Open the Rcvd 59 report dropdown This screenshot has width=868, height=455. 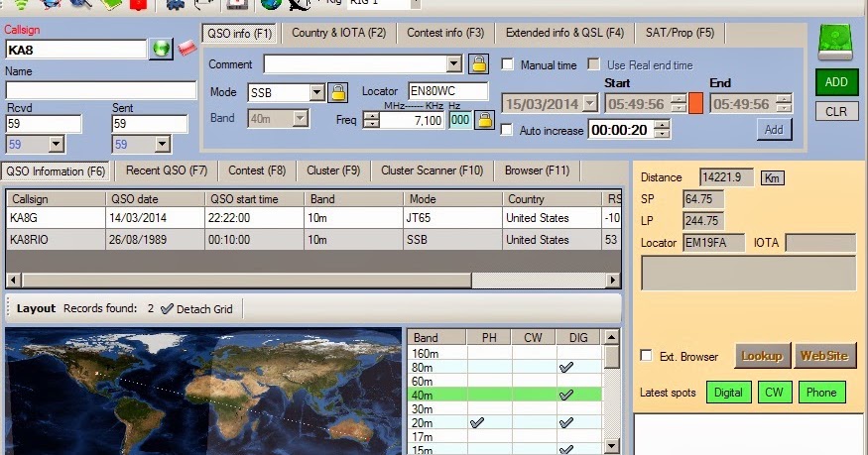pos(56,145)
